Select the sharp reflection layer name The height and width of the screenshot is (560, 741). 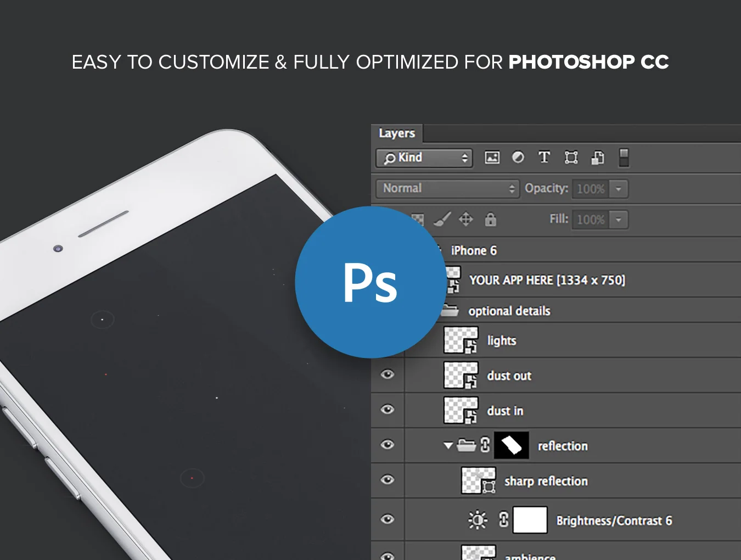[546, 481]
